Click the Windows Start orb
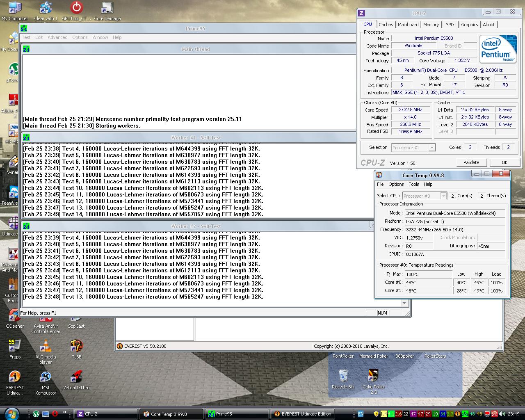Viewport: 525px width, 420px height. (x=11, y=413)
